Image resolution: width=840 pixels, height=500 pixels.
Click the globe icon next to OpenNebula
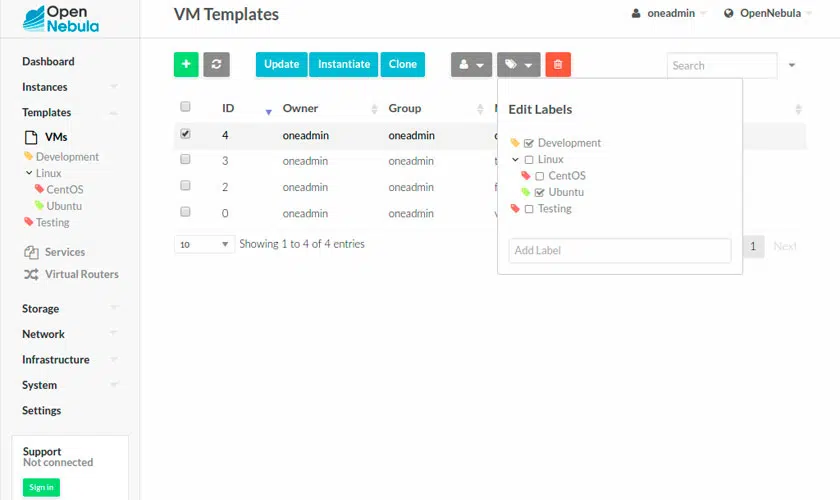point(729,13)
